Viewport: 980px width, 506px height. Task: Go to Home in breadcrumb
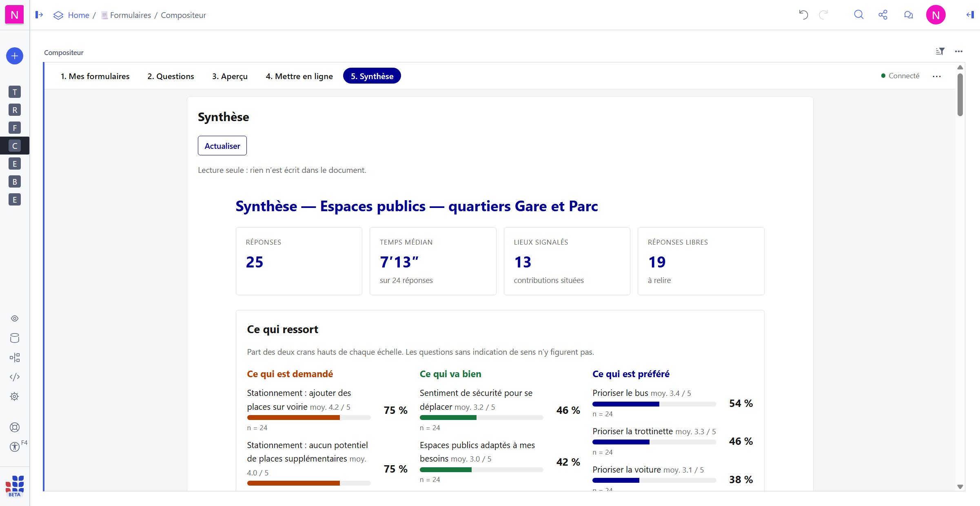pyautogui.click(x=78, y=15)
